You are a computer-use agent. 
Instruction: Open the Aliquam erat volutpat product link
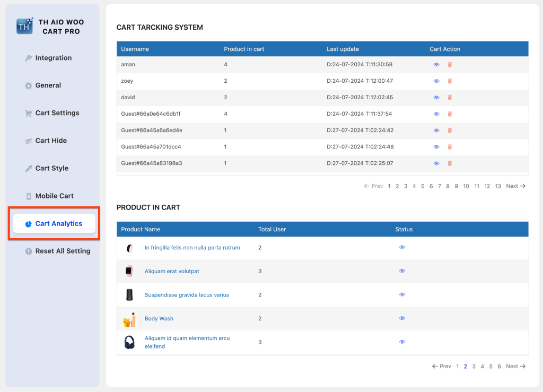pyautogui.click(x=172, y=271)
